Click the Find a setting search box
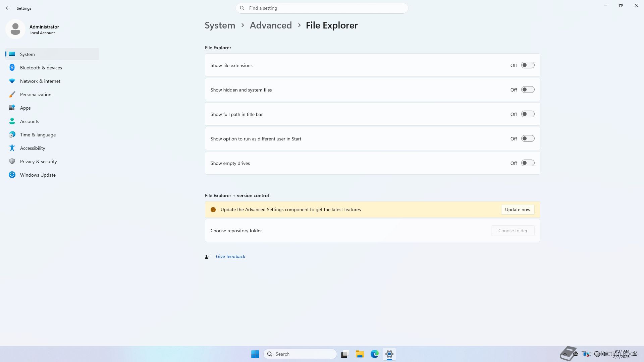 click(x=322, y=8)
